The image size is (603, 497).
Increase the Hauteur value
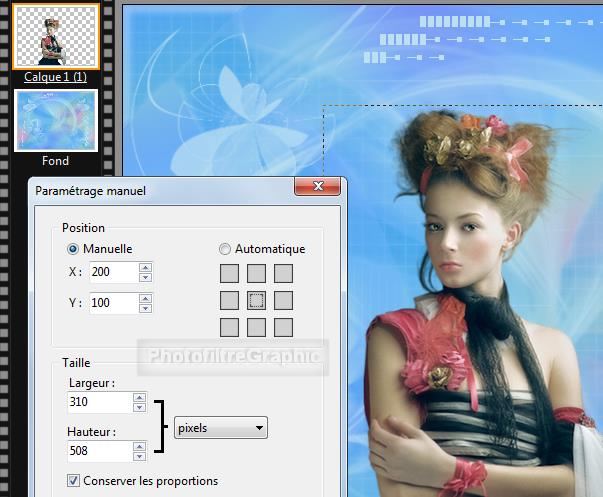click(x=140, y=446)
